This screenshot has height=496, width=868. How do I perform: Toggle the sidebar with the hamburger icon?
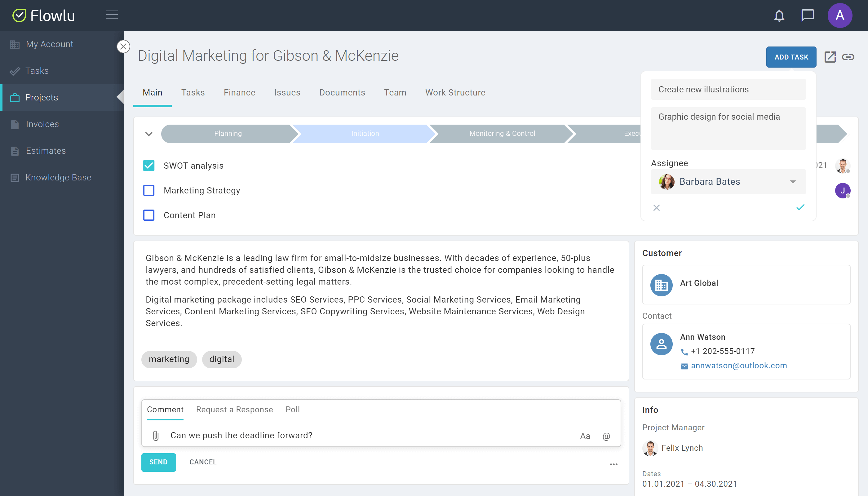(x=112, y=15)
